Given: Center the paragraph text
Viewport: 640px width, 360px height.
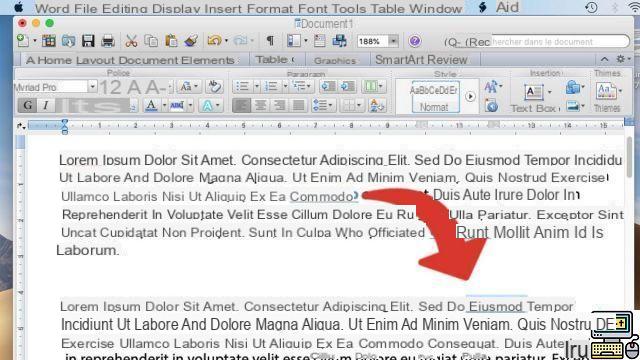Looking at the screenshot, I should tap(260, 106).
